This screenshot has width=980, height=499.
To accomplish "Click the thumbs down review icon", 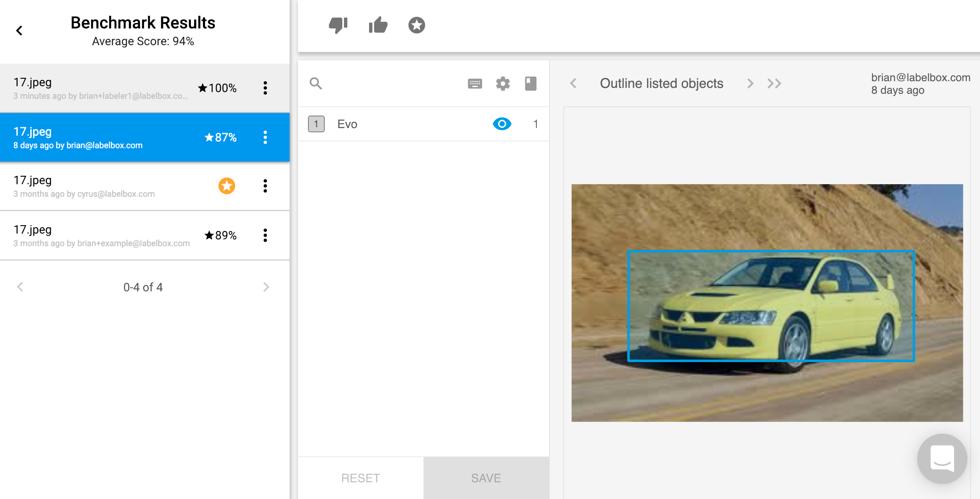I will [x=338, y=25].
